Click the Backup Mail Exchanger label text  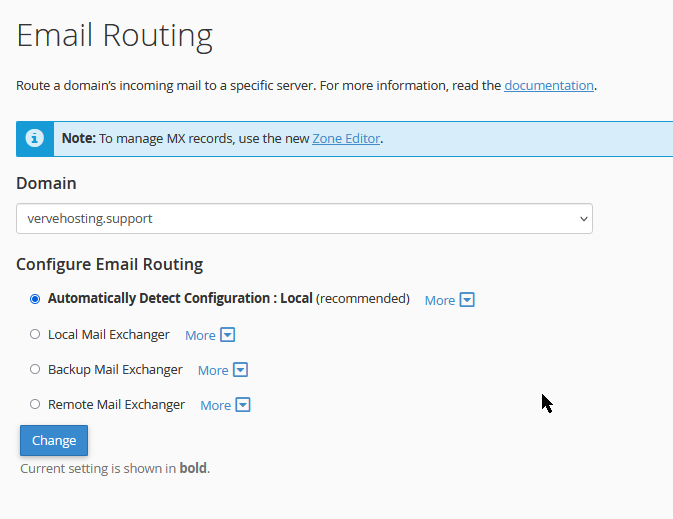coord(115,370)
